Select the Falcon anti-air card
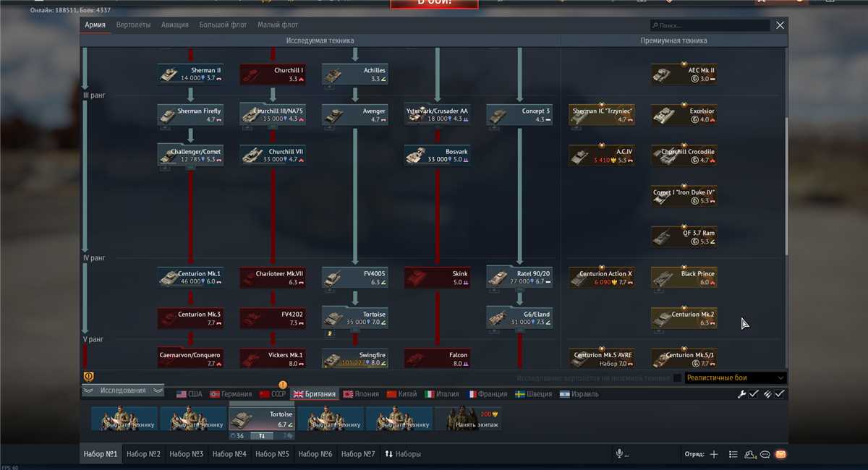Image resolution: width=868 pixels, height=470 pixels. click(438, 359)
